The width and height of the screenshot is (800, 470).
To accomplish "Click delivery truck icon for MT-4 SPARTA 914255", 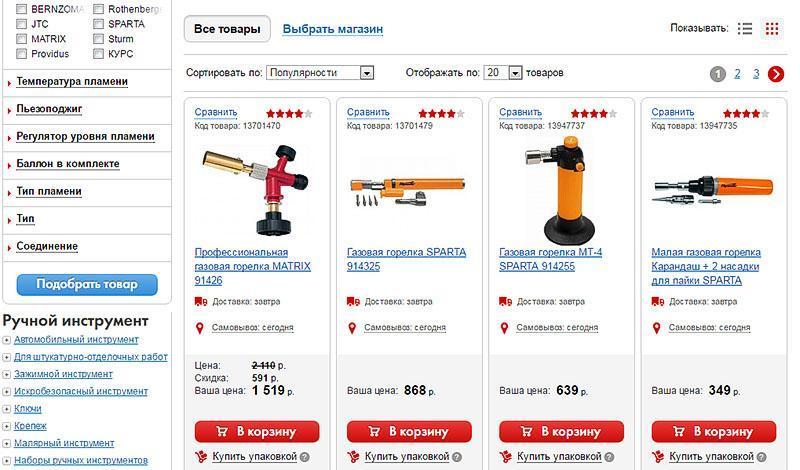I will pos(505,302).
